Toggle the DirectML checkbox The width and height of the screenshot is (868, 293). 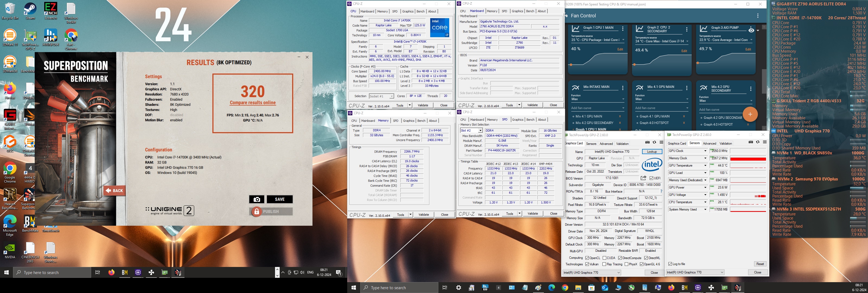point(646,258)
